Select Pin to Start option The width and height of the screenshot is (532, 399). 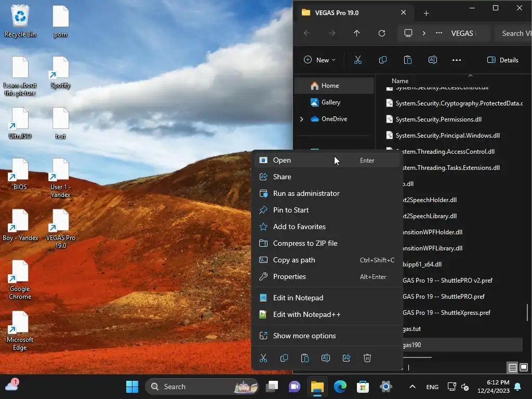coord(327,210)
